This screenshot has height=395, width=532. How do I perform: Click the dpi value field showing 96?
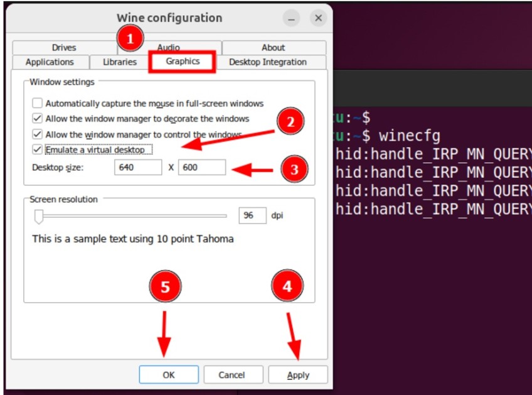[x=252, y=215]
